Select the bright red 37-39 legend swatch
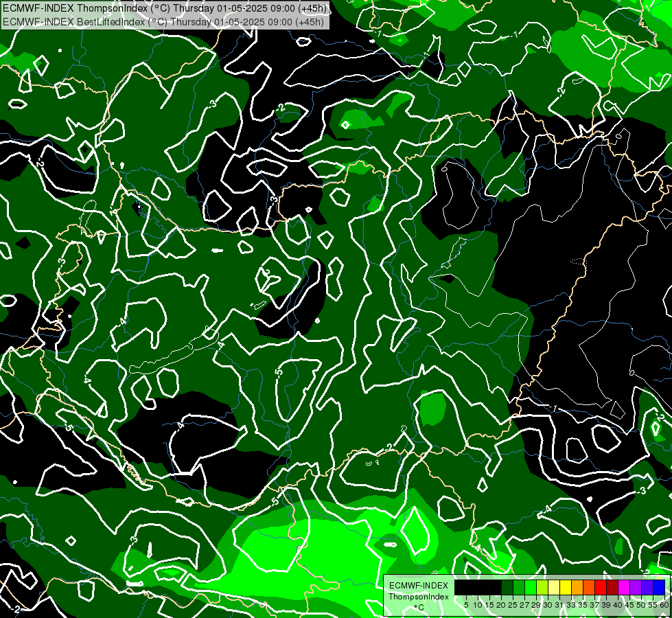The height and width of the screenshot is (618, 672). click(601, 587)
